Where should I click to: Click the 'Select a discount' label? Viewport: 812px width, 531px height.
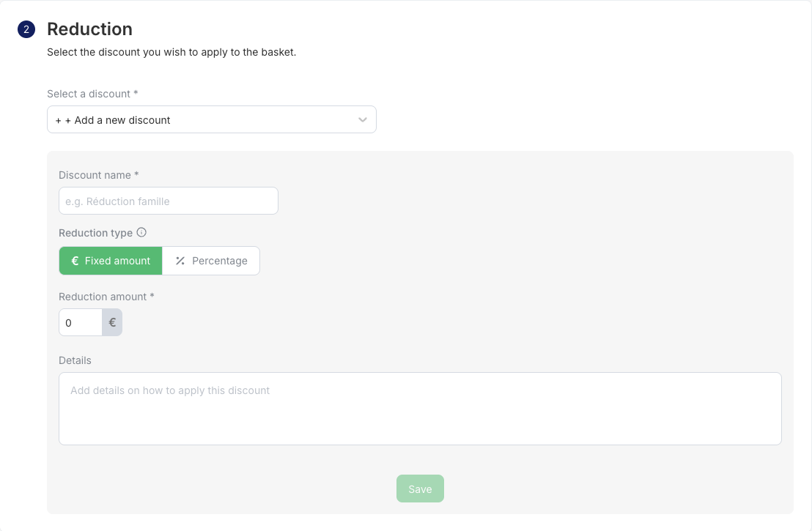(92, 94)
